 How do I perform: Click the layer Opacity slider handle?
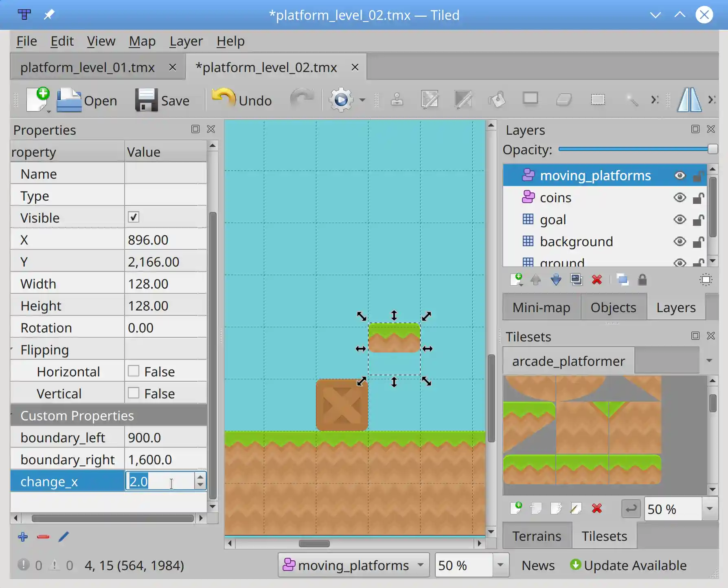(712, 149)
